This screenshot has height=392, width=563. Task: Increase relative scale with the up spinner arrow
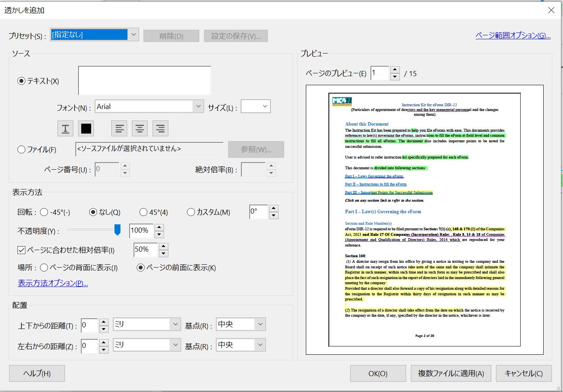[163, 246]
